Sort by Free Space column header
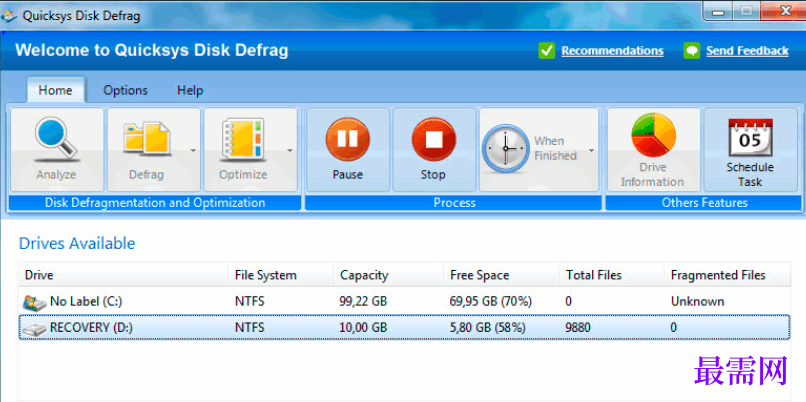The image size is (806, 402). [501, 275]
